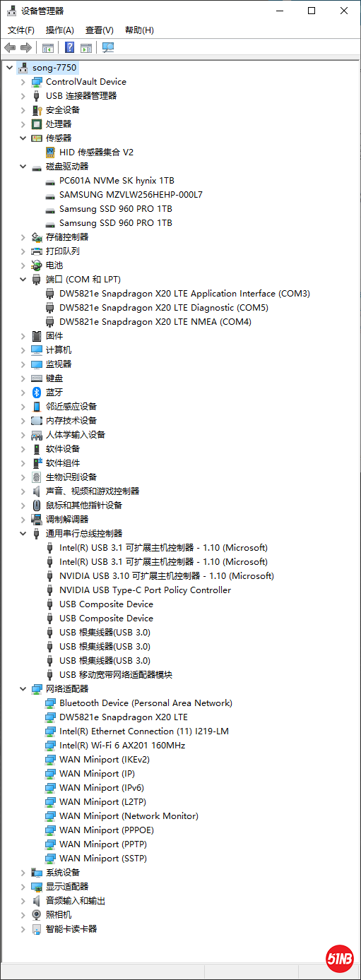Click the 软件组件 icon
The image size is (361, 980).
(37, 463)
